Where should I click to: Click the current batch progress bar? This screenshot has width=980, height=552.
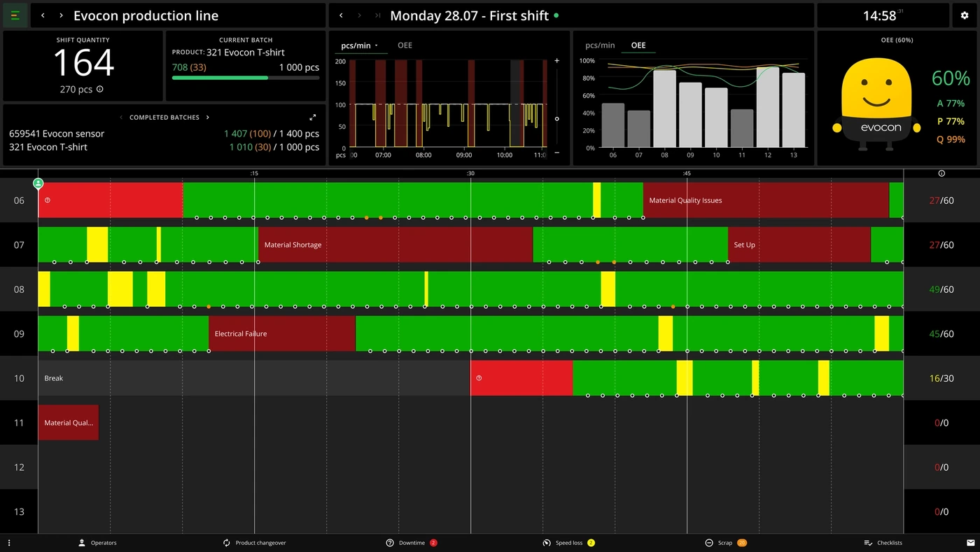click(246, 78)
